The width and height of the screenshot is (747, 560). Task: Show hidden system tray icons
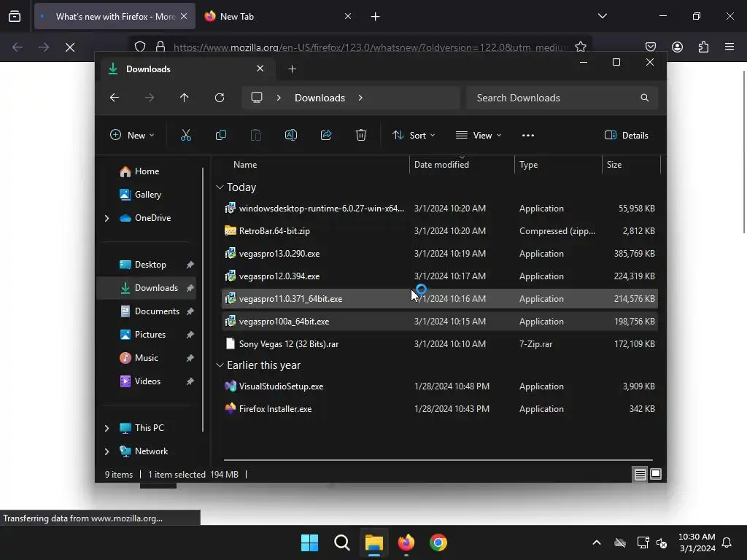pos(597,542)
